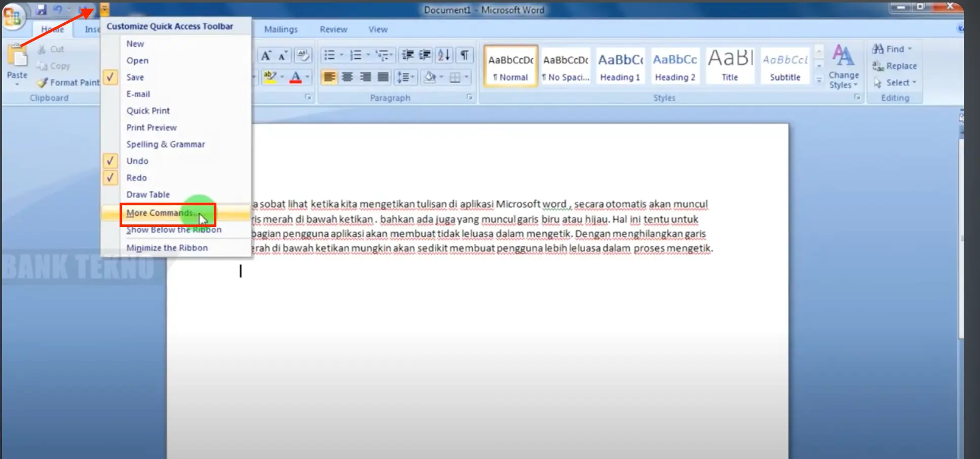Click the Bullets list icon

tap(329, 55)
